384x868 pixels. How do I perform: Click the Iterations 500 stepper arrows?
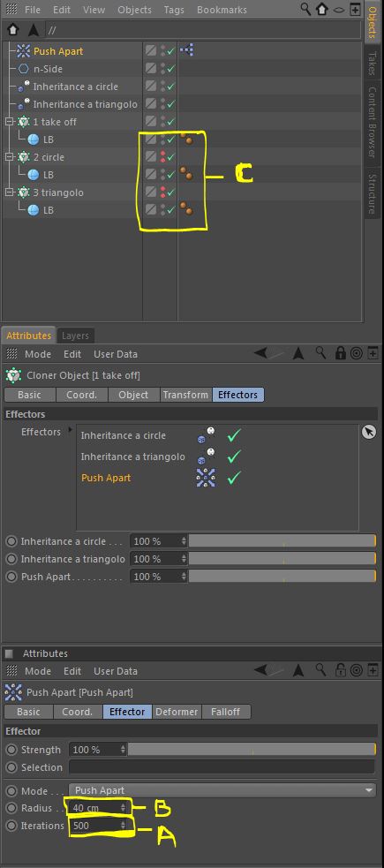[123, 826]
